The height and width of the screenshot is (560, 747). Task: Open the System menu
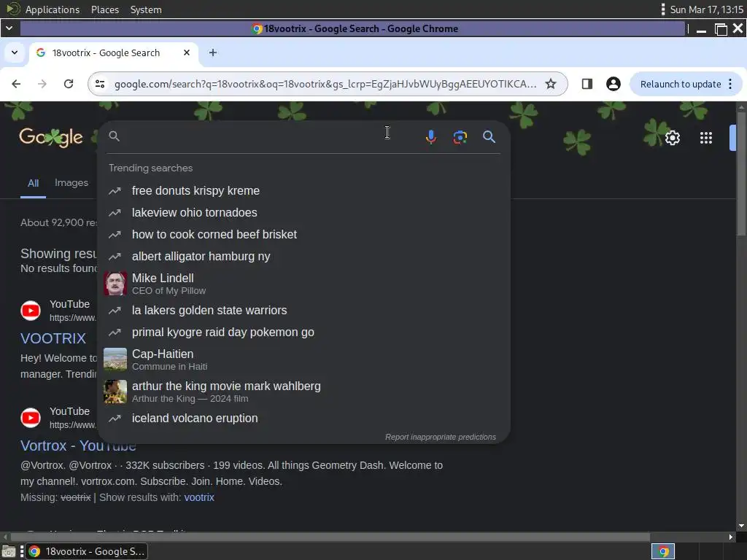tap(146, 9)
